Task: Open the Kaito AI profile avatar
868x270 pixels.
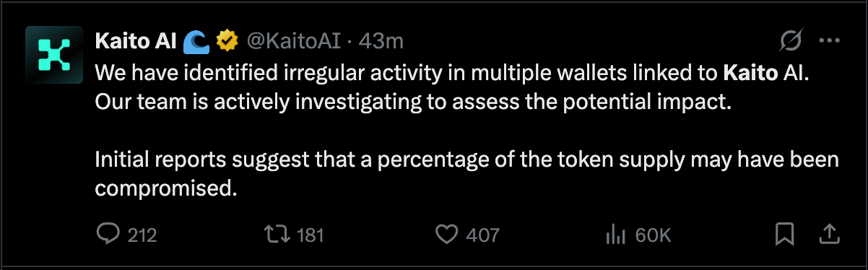Action: 49,53
